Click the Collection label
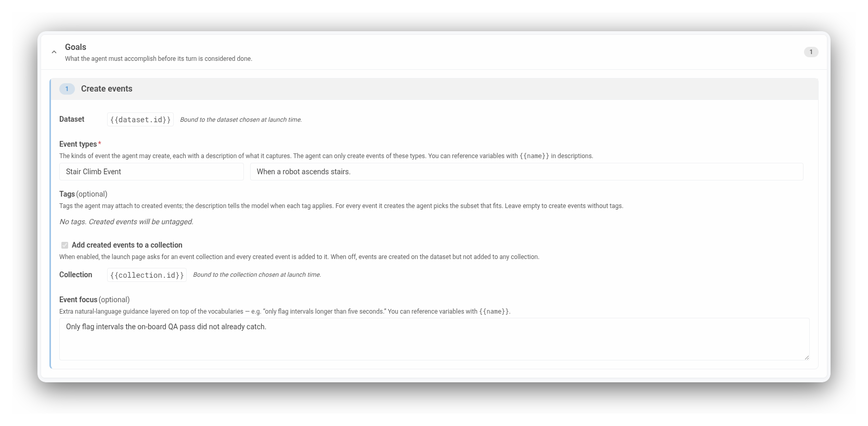The height and width of the screenshot is (426, 868). click(x=75, y=275)
